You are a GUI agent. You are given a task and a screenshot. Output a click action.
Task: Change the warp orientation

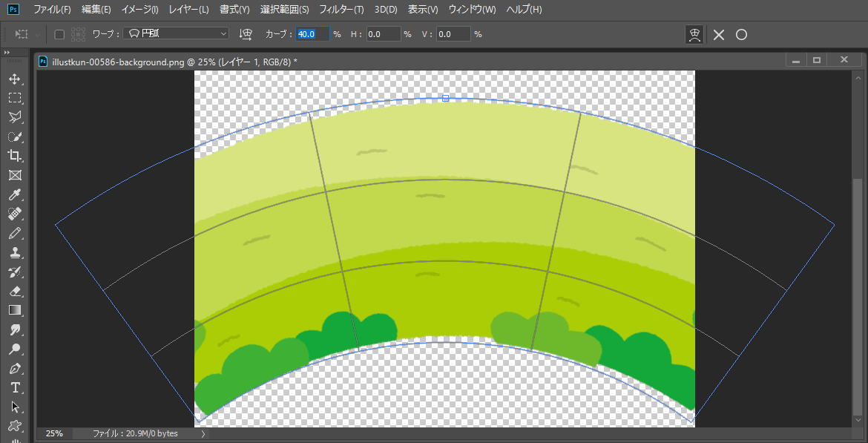(x=246, y=34)
